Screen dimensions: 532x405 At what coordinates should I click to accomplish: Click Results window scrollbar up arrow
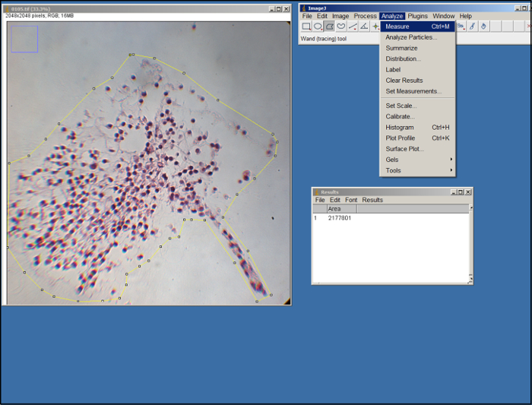[470, 207]
